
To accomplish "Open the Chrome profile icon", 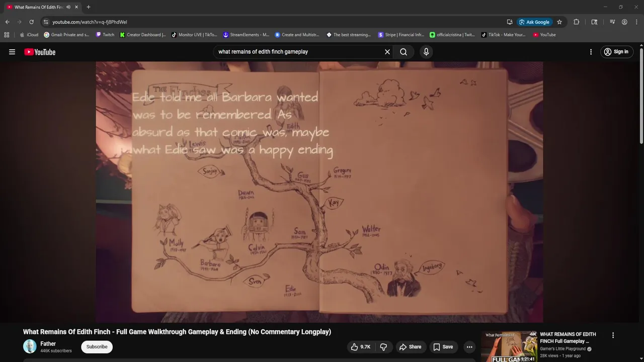I will point(624,22).
